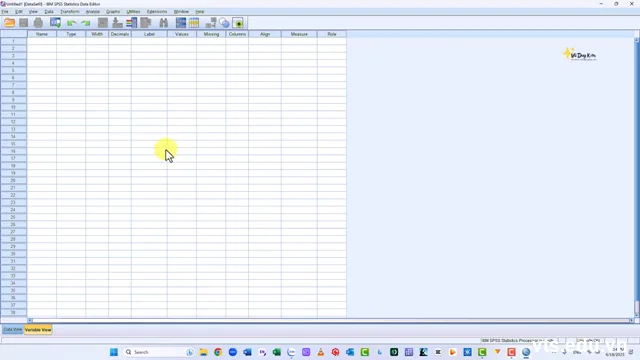Open the Extensions menu
Viewport: 640px width, 360px height.
(157, 12)
